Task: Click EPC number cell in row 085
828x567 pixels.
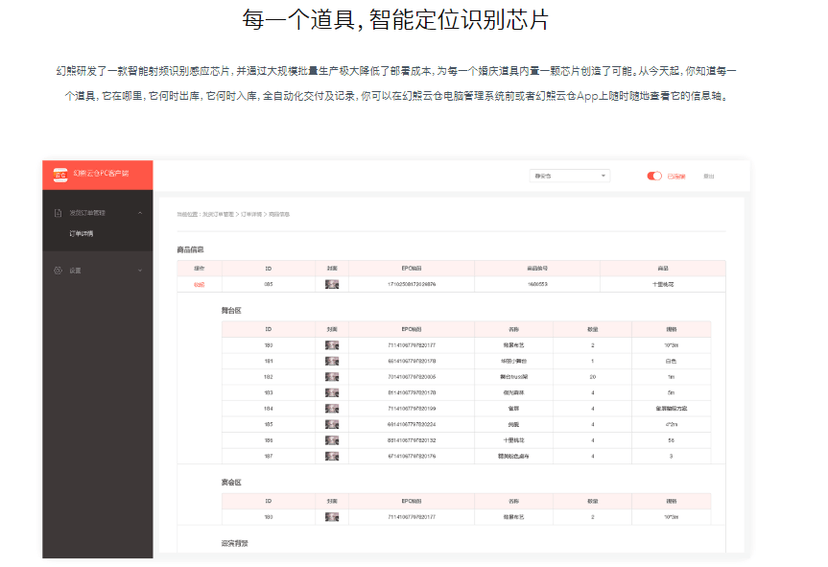Action: 412,285
